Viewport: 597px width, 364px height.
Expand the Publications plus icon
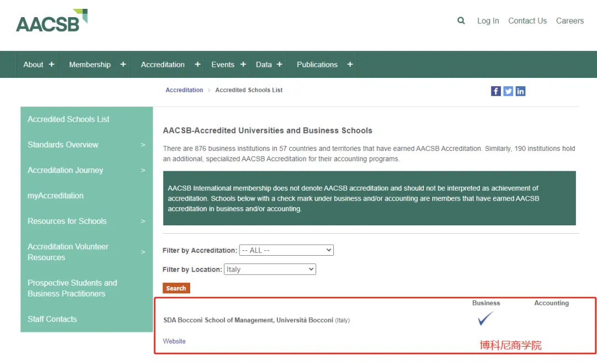350,65
